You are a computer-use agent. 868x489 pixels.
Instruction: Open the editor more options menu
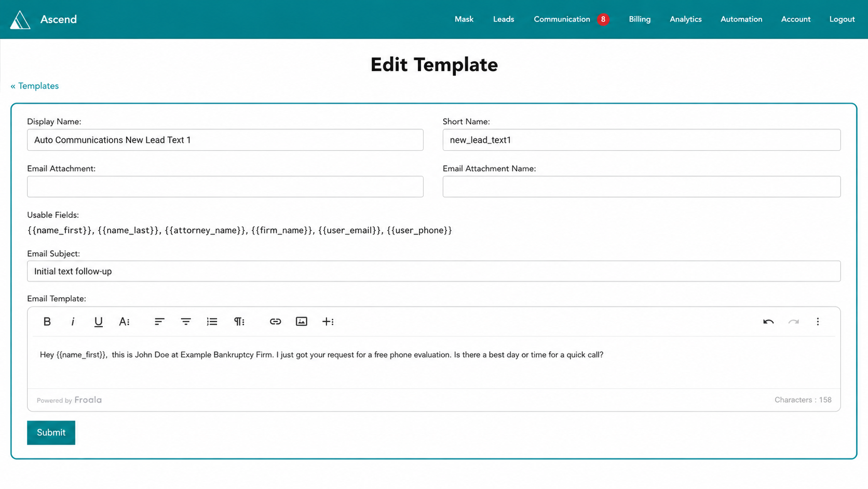pyautogui.click(x=818, y=322)
